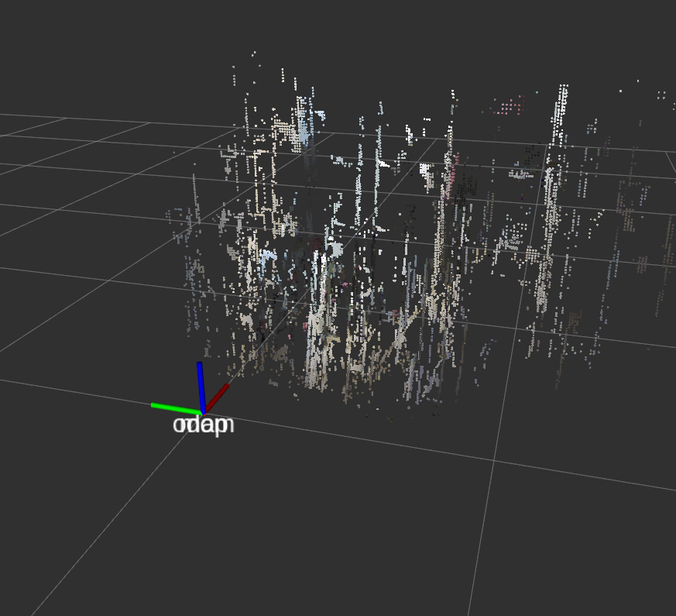Click the dense white column above the axes' right

316,341
